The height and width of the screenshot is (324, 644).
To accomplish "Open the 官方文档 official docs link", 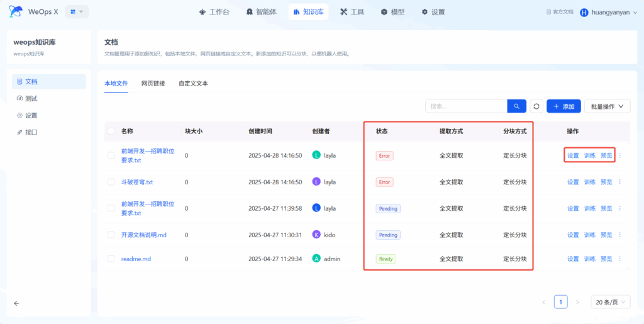I will click(x=559, y=13).
